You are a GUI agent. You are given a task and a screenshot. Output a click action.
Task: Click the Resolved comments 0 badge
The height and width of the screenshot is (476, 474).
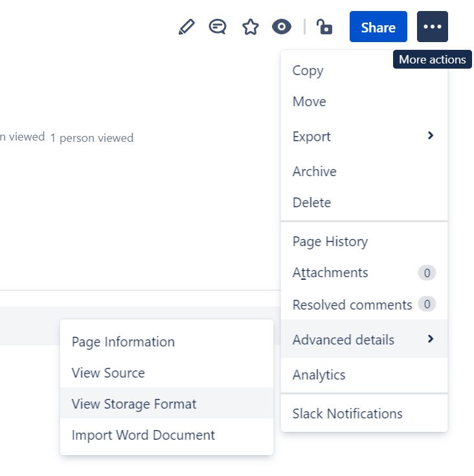pyautogui.click(x=427, y=304)
